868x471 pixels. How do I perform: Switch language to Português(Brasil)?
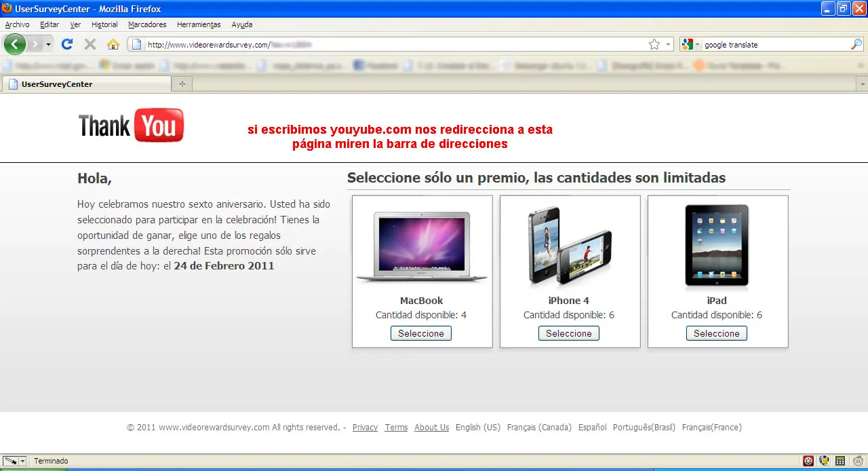coord(644,428)
